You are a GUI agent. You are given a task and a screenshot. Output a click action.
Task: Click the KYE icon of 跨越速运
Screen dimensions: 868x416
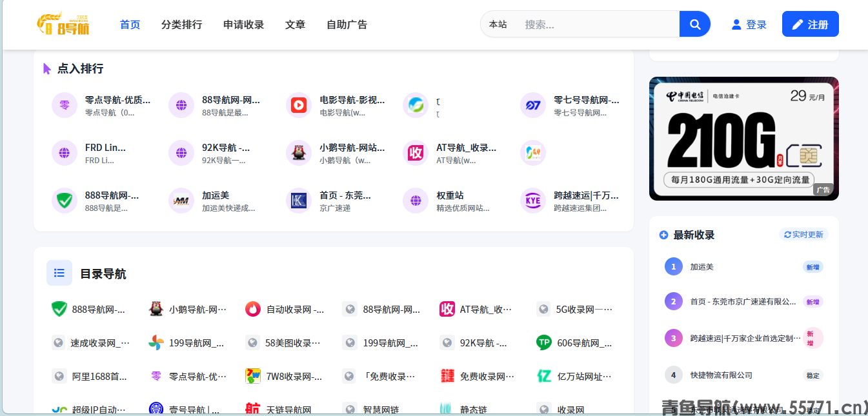tap(533, 201)
